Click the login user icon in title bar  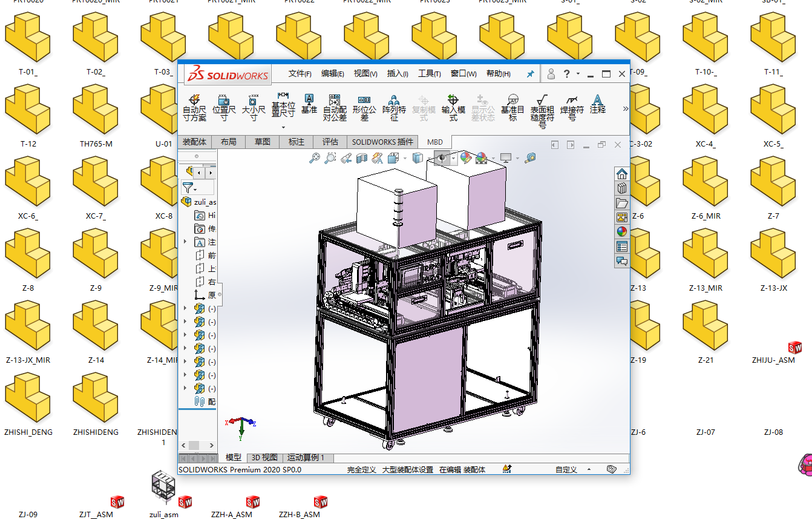tap(551, 74)
